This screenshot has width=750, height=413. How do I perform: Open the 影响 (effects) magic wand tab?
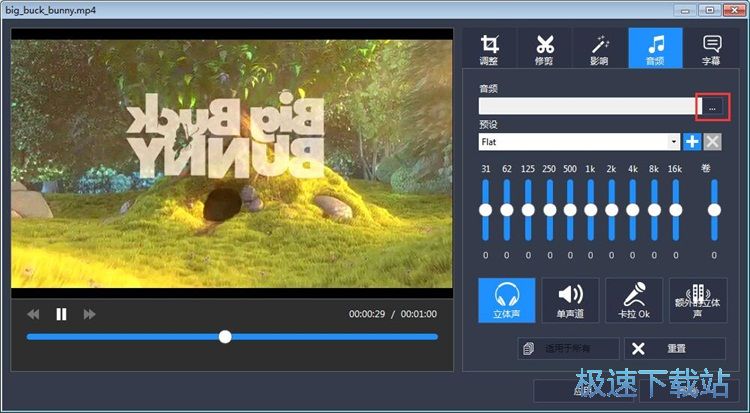pyautogui.click(x=600, y=48)
